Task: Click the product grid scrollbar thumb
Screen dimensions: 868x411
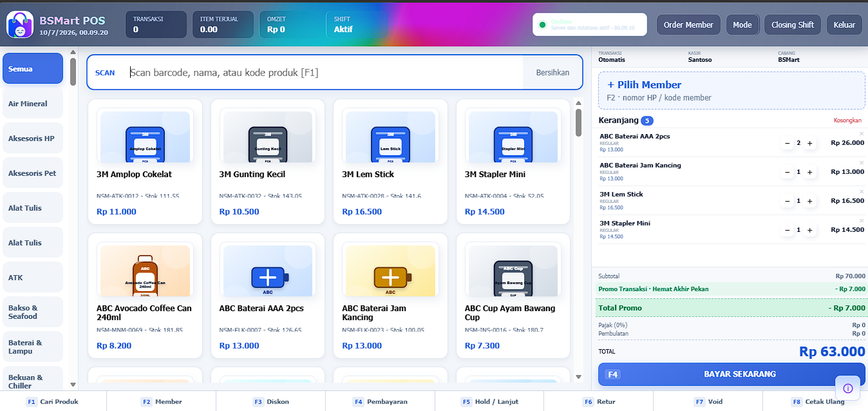Action: [x=578, y=122]
